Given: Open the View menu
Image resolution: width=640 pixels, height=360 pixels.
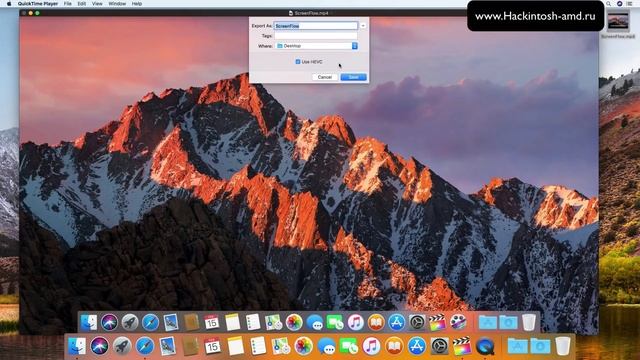Looking at the screenshot, I should pos(97,4).
